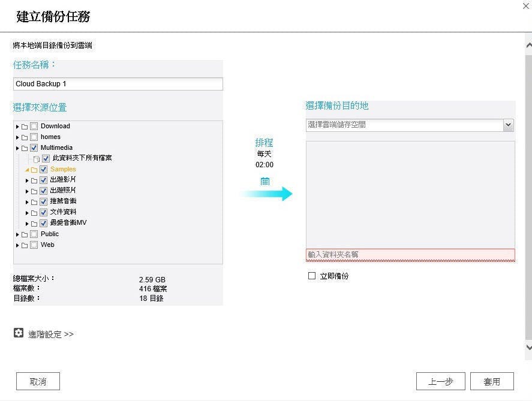Click the 上一步 previous button
This screenshot has height=401, width=532.
click(x=440, y=381)
